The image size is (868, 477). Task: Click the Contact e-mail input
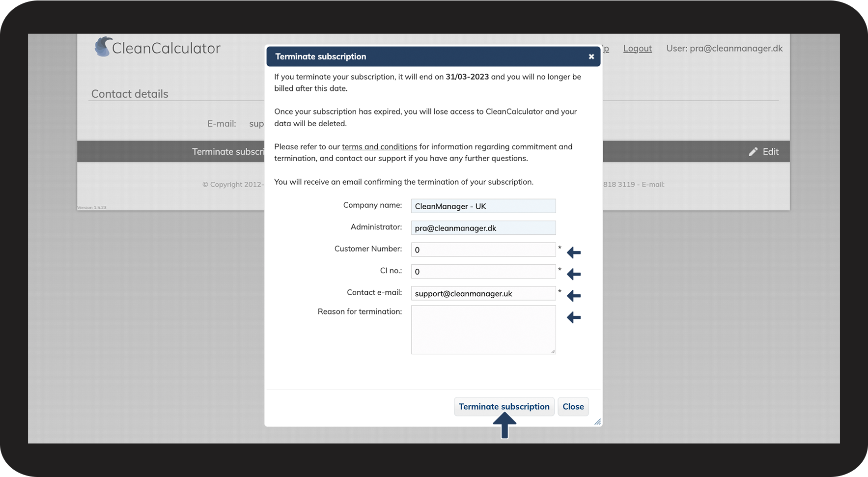click(483, 293)
